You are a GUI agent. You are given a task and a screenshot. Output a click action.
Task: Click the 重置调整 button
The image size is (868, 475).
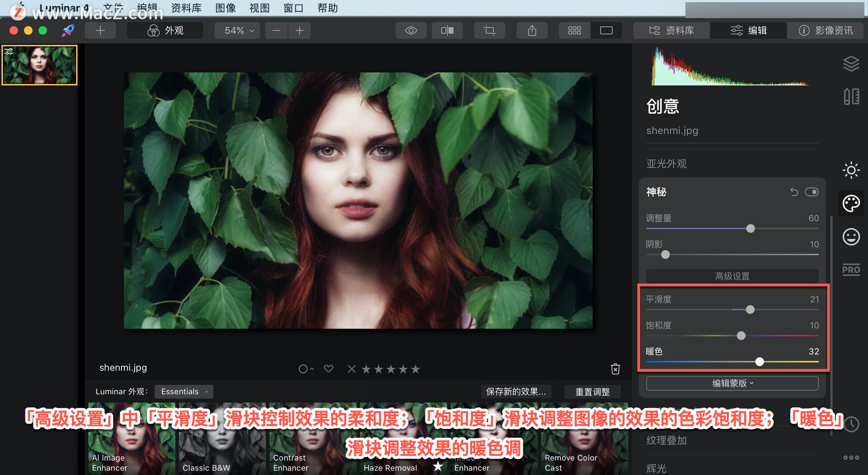click(x=592, y=391)
